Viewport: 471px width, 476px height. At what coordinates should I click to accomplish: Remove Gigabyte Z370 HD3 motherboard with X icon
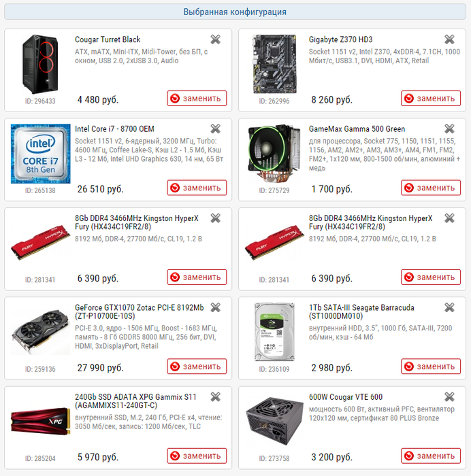(449, 39)
